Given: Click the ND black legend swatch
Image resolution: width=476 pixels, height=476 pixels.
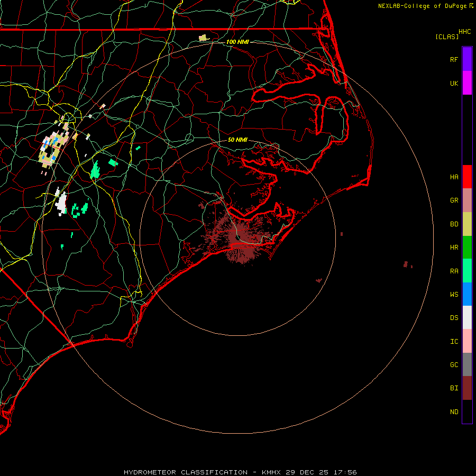Looking at the screenshot, I should tap(467, 411).
